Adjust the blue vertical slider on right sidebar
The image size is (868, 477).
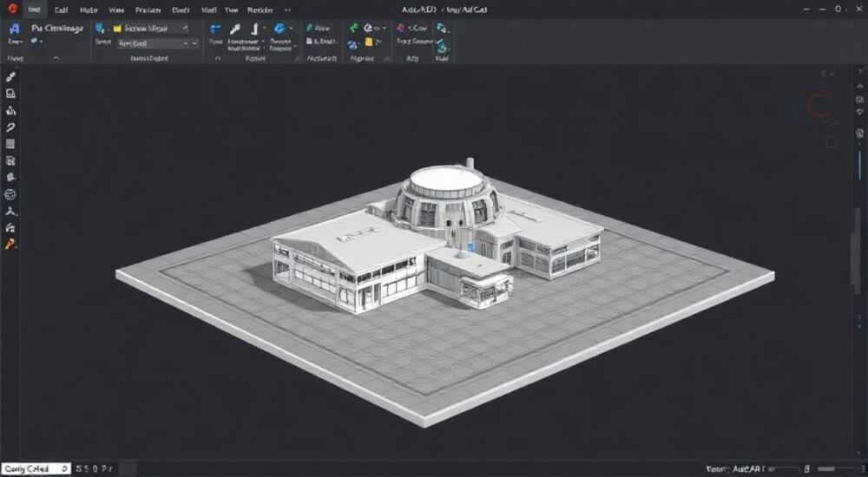click(859, 167)
